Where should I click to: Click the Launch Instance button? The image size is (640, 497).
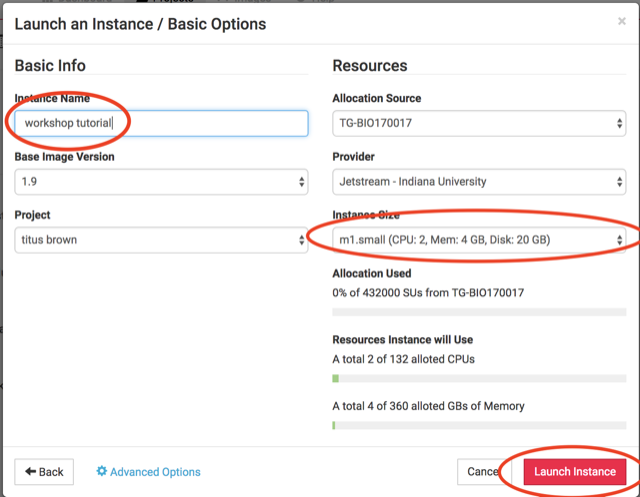(x=575, y=472)
